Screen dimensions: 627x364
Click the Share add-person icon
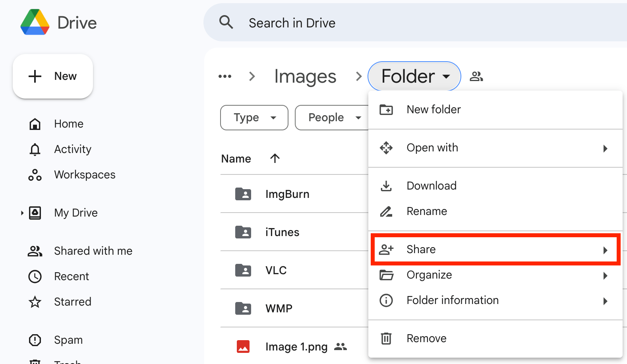tap(386, 250)
